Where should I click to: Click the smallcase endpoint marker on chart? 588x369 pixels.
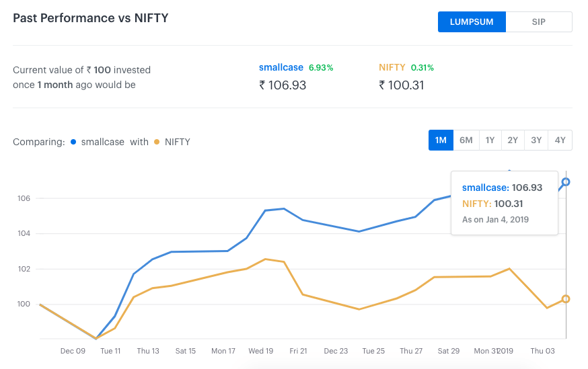[x=566, y=182]
